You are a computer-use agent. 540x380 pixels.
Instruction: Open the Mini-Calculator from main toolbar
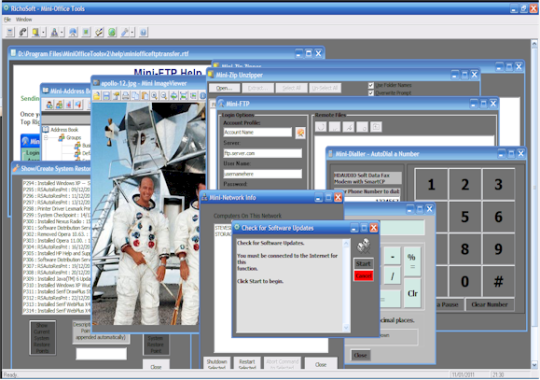pos(10,32)
